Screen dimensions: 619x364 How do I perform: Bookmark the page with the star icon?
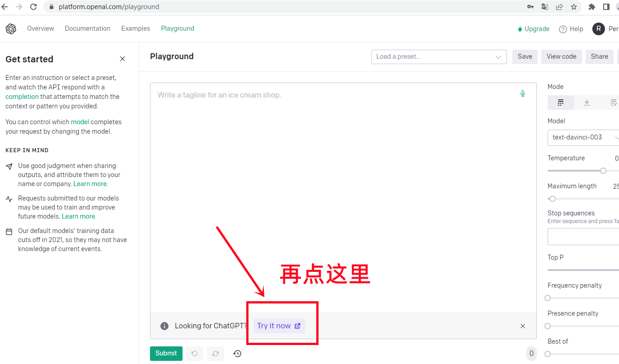pos(574,7)
